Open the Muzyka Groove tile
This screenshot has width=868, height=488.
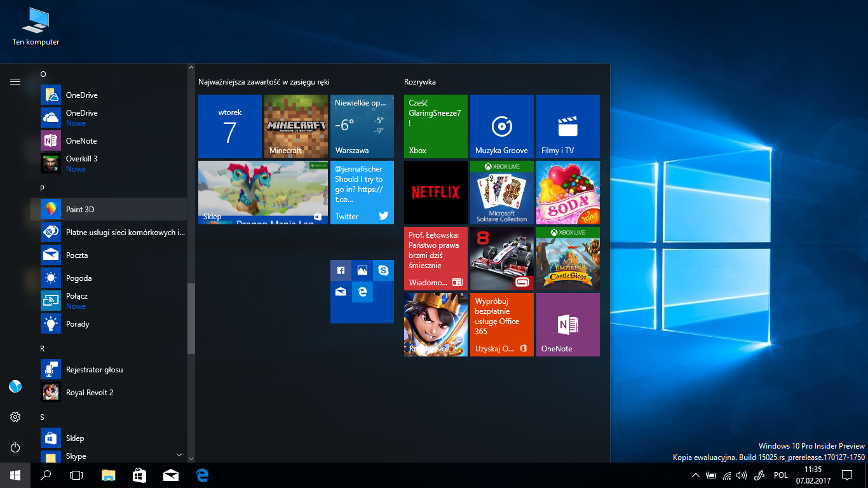[x=502, y=126]
